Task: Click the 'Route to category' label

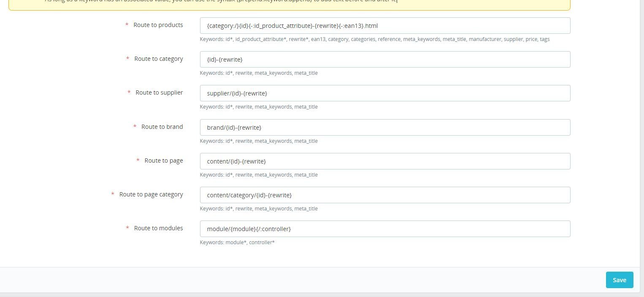Action: point(159,59)
